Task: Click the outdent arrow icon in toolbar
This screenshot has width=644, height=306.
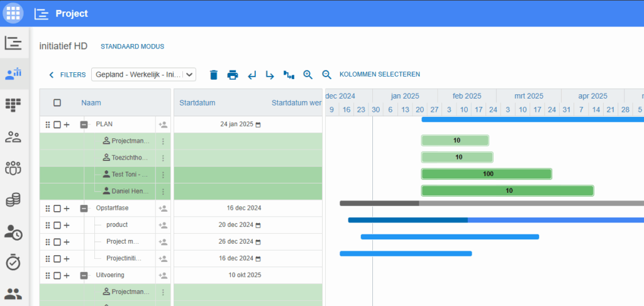Action: (x=252, y=75)
